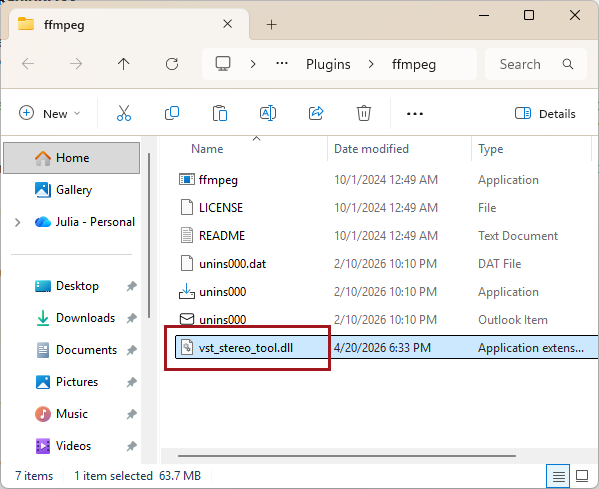Open Downloads in the sidebar

[86, 318]
